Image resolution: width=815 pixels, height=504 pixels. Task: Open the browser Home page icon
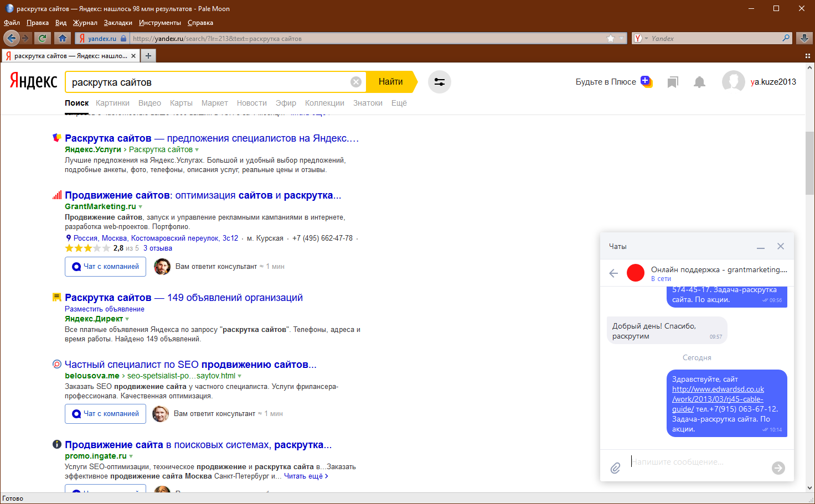coord(63,38)
